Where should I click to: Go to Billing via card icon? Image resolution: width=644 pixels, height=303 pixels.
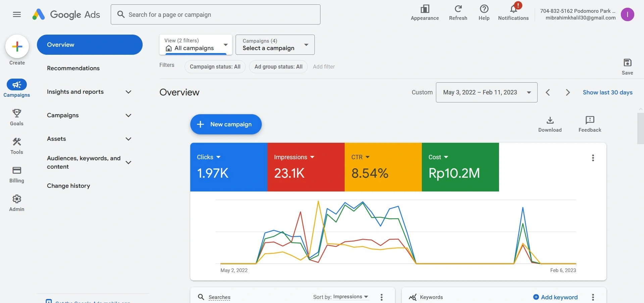17,170
